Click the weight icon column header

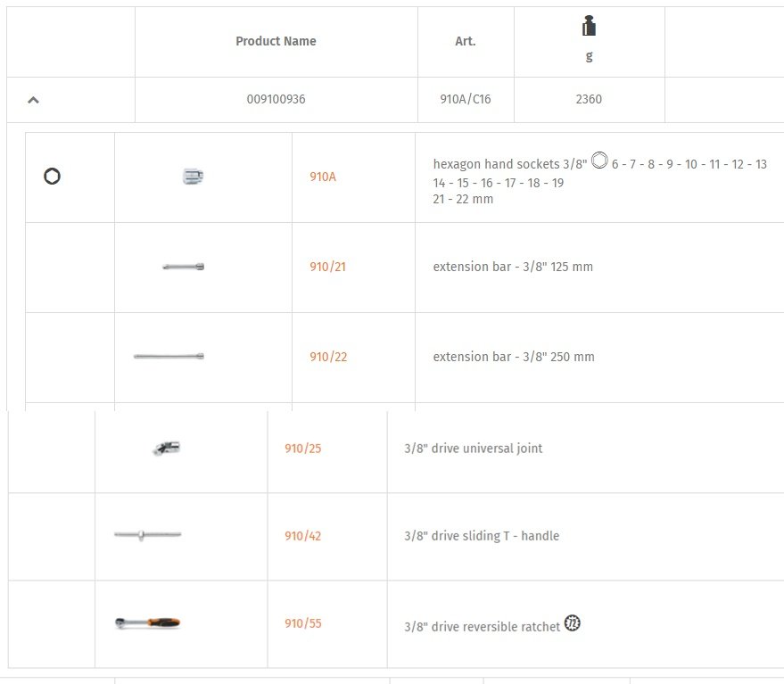click(x=589, y=26)
